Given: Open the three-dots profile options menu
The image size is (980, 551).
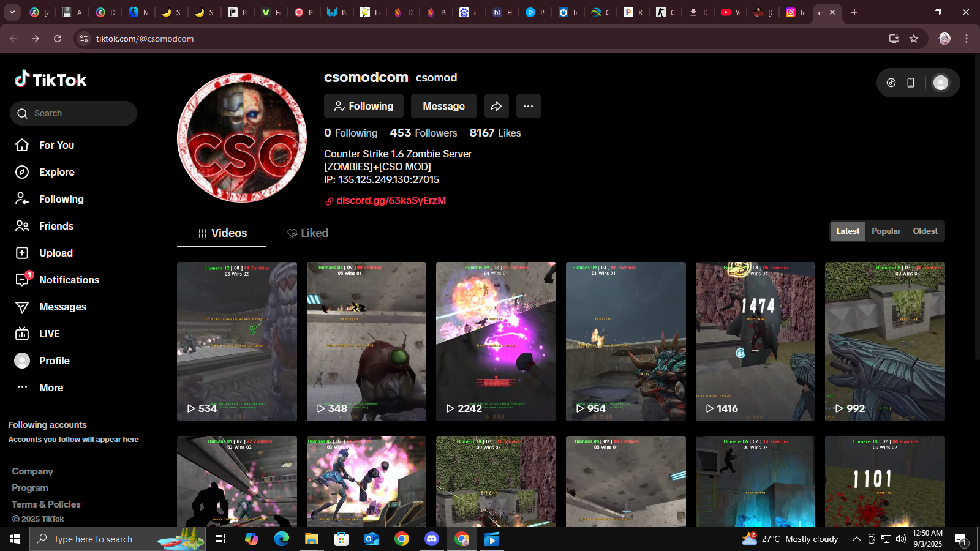Looking at the screenshot, I should click(528, 106).
